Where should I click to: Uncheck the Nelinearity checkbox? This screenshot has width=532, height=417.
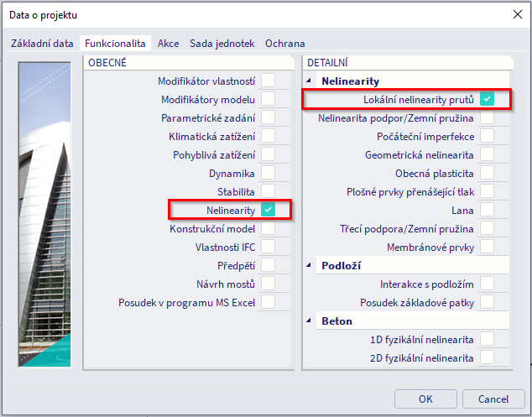point(269,210)
